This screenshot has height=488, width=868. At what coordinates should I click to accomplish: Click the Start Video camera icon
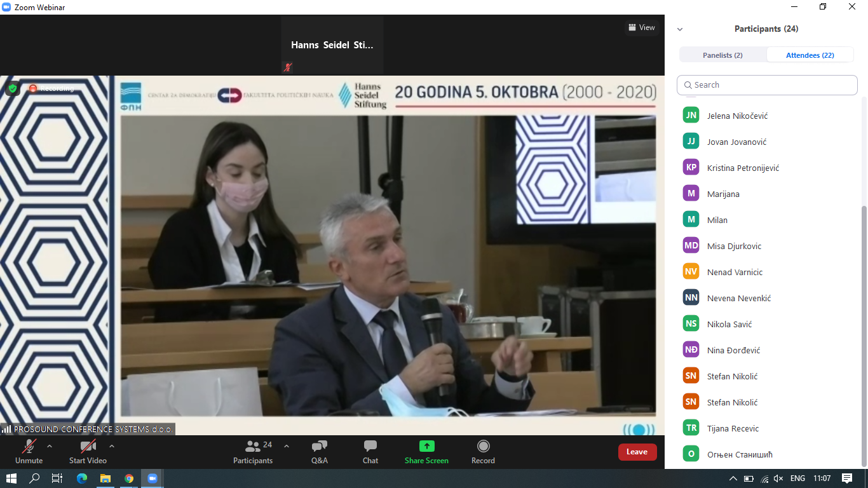[x=88, y=446]
